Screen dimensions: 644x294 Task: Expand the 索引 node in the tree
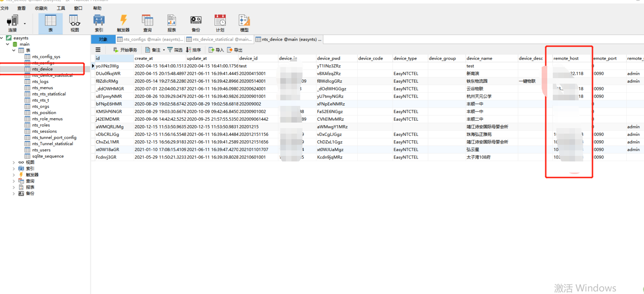14,168
